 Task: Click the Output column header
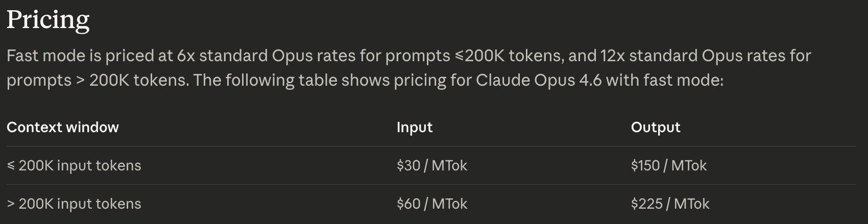point(656,127)
